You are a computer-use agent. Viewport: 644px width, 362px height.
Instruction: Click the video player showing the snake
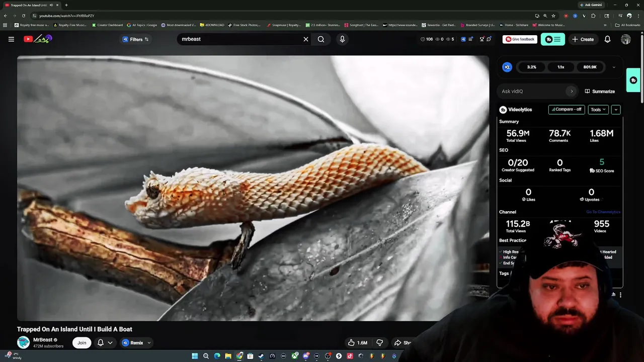coord(253,188)
